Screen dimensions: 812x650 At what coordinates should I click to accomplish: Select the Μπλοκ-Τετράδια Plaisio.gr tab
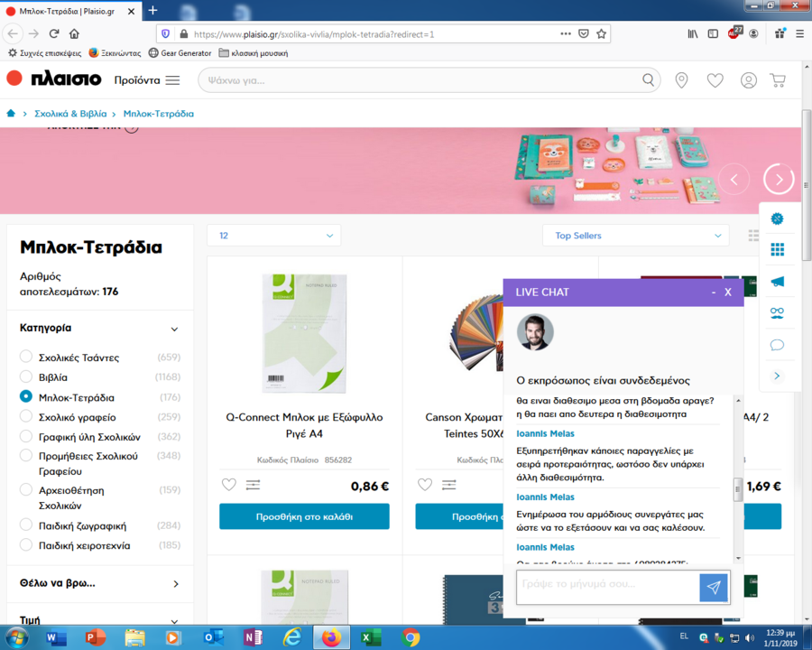(66, 11)
